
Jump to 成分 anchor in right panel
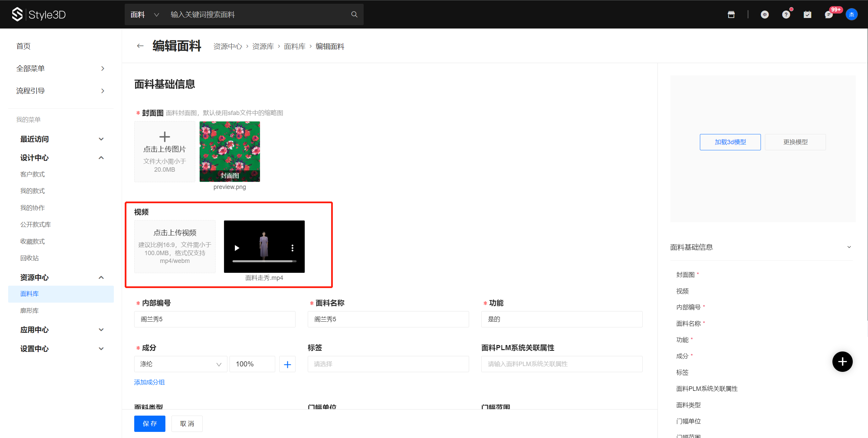coord(682,356)
